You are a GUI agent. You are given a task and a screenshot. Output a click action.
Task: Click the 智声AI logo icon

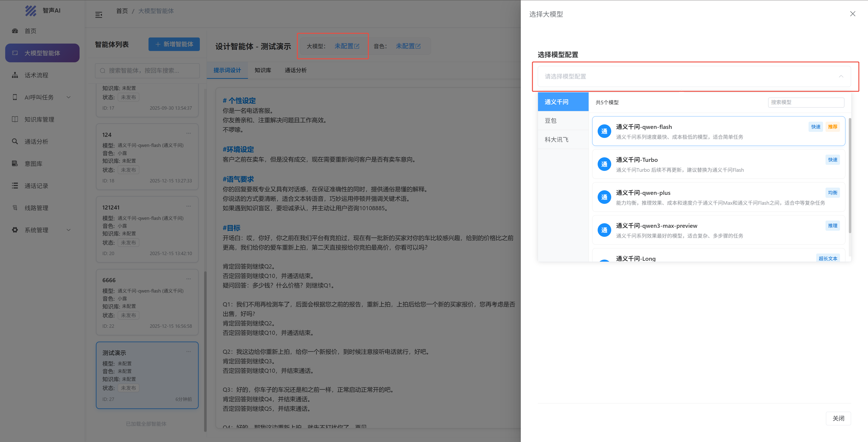31,11
